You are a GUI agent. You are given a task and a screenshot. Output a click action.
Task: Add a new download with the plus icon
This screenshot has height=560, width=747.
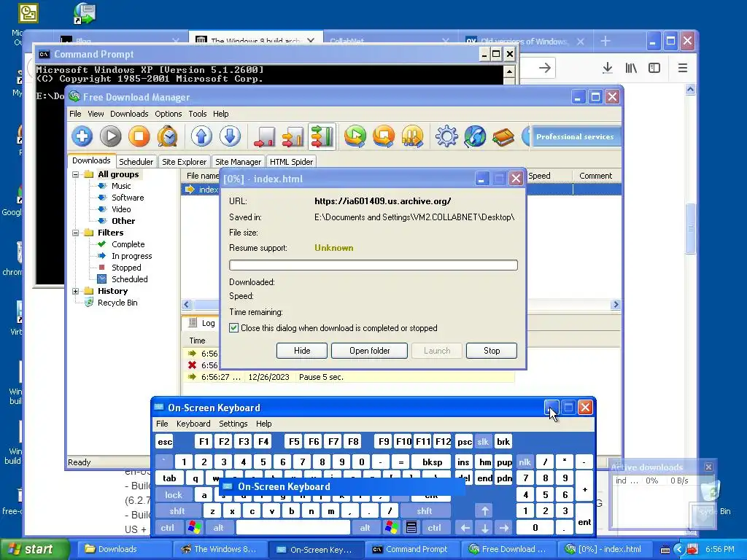[x=82, y=136]
